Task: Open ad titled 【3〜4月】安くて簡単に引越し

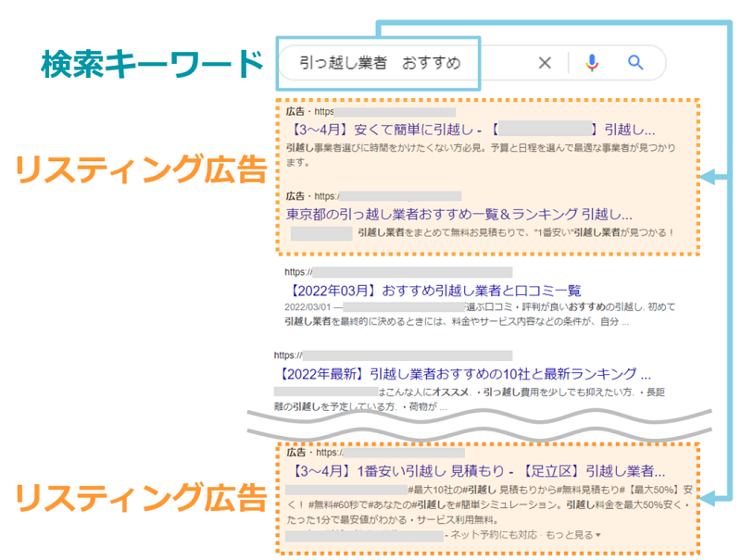Action: 471,130
